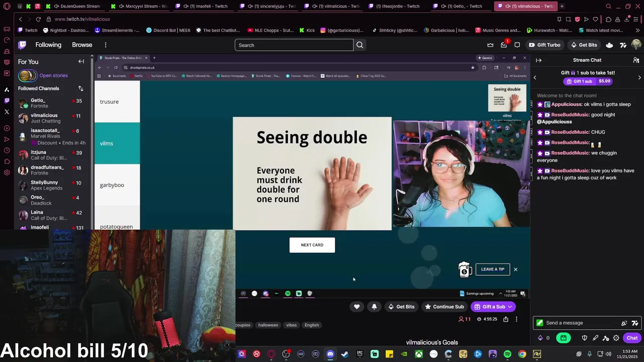Expand hidden bookmarks chevron
This screenshot has width=644, height=362.
click(638, 30)
